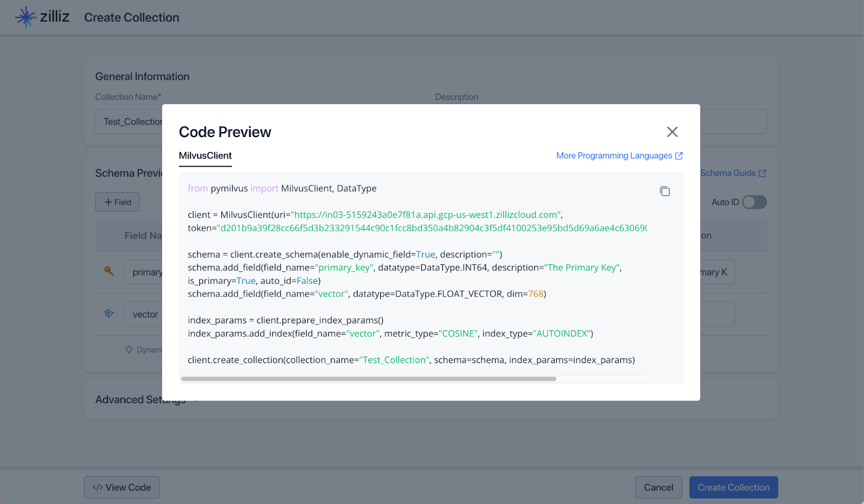
Task: Click the horizontal scrollbar below the code
Action: click(x=369, y=378)
